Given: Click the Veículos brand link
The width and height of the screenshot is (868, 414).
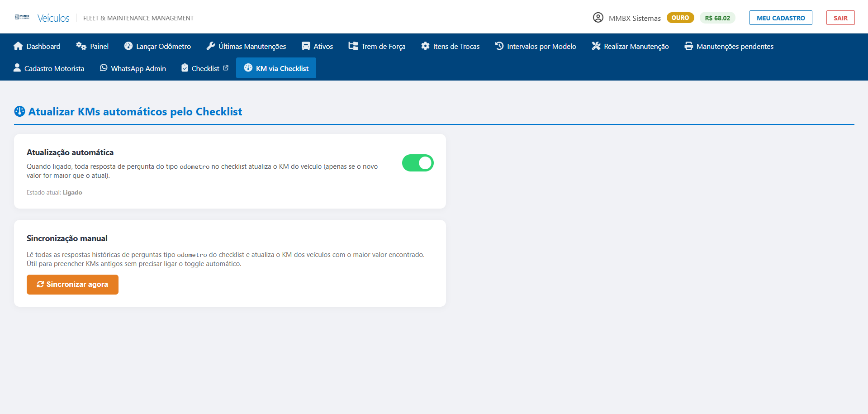Looking at the screenshot, I should point(53,18).
